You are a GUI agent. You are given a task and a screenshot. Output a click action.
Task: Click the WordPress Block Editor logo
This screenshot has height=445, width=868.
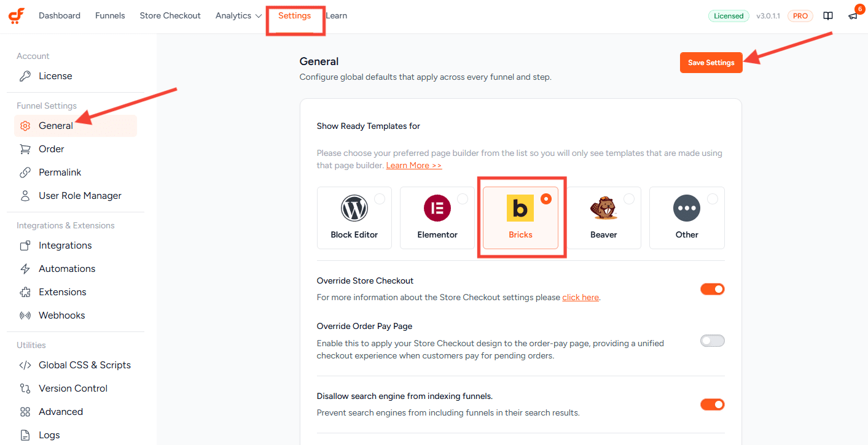click(x=354, y=209)
